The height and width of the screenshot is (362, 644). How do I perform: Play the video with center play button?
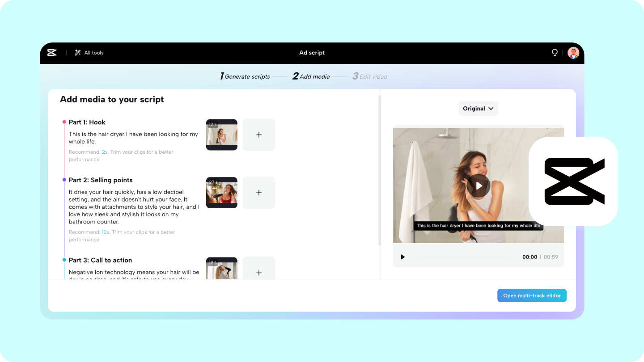point(479,185)
